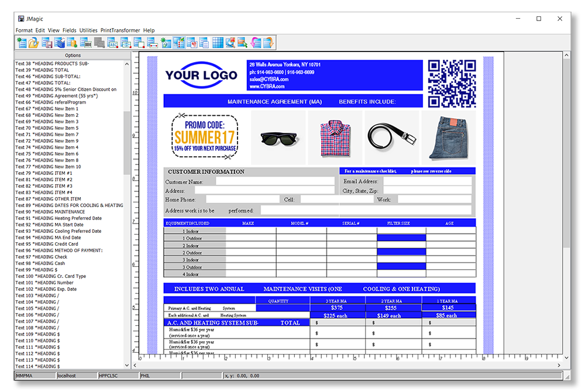Open the Format menu
This screenshot has height=392, width=585.
[x=24, y=30]
